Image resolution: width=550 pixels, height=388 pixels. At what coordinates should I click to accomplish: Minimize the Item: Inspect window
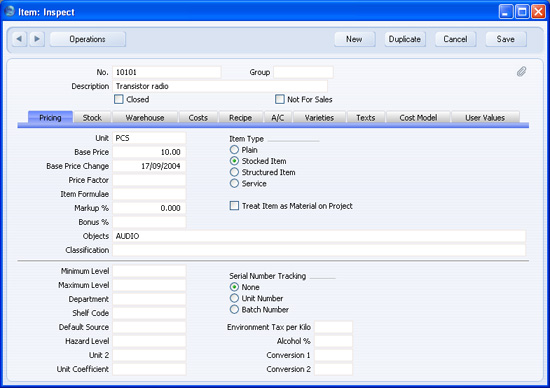tap(505, 12)
